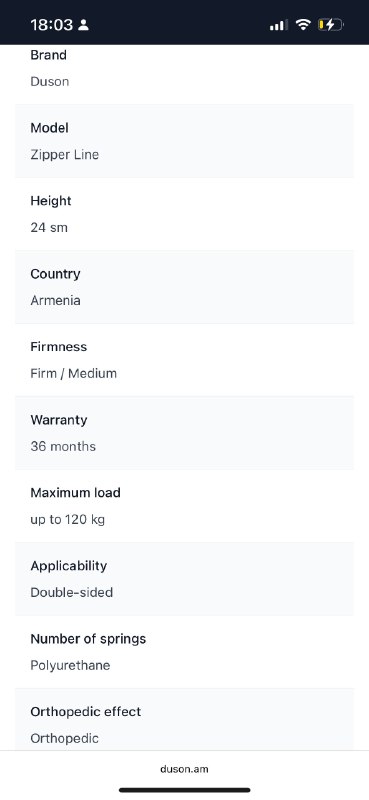Screen dimensions: 369x800
Task: Tap the Warranty value 36 months
Action: (63, 446)
